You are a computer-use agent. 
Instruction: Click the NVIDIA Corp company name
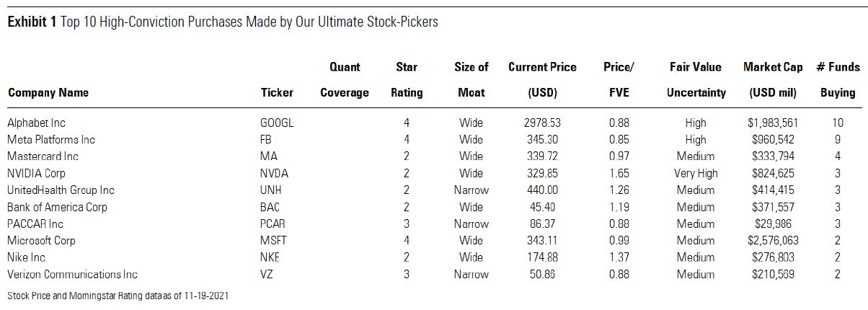pyautogui.click(x=37, y=173)
